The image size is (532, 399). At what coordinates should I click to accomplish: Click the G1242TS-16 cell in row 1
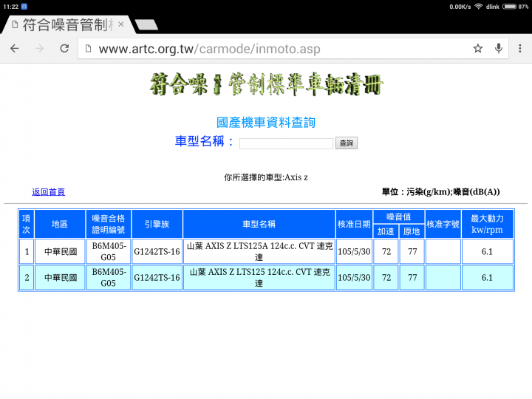point(157,251)
